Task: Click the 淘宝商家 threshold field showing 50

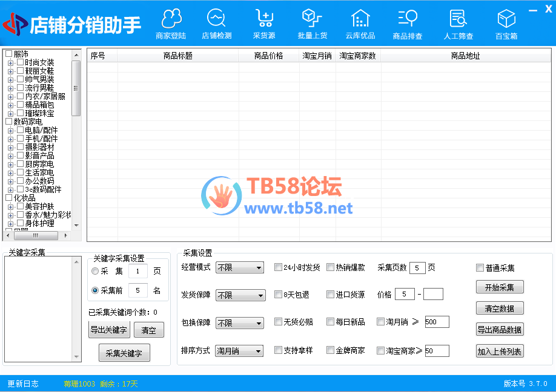Action: pos(437,351)
